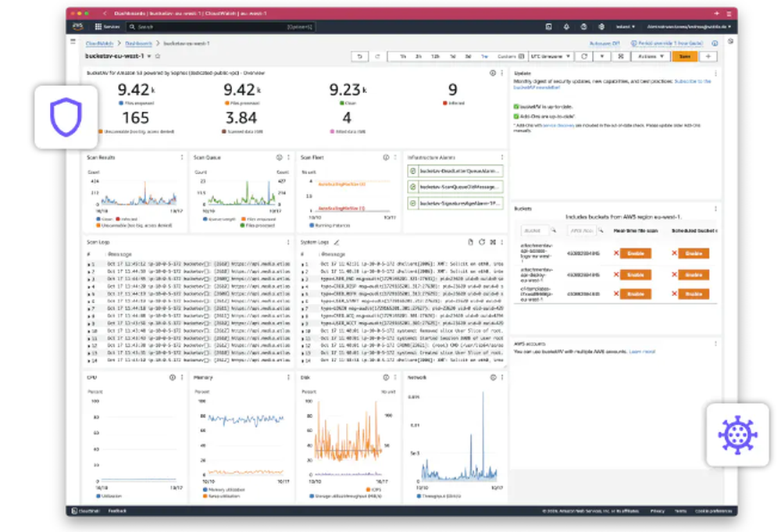Favorite the dashboard with the star icon
781x532 pixels.
tap(158, 56)
